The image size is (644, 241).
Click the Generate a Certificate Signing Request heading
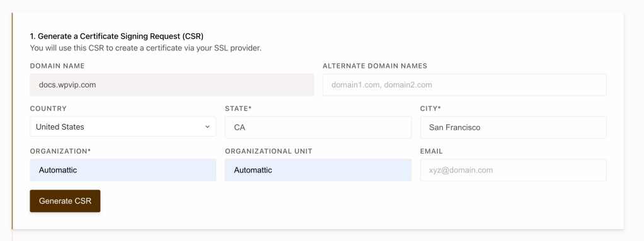tap(117, 36)
